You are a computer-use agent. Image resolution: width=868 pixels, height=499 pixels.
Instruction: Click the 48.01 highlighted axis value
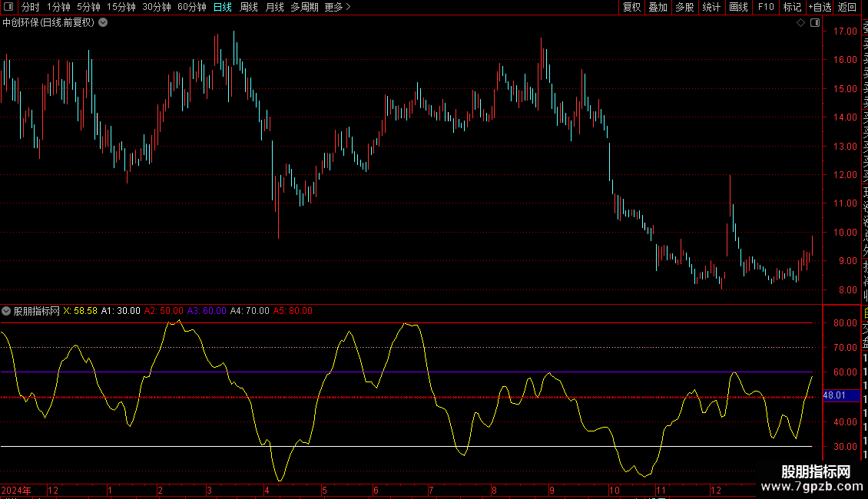coord(841,395)
